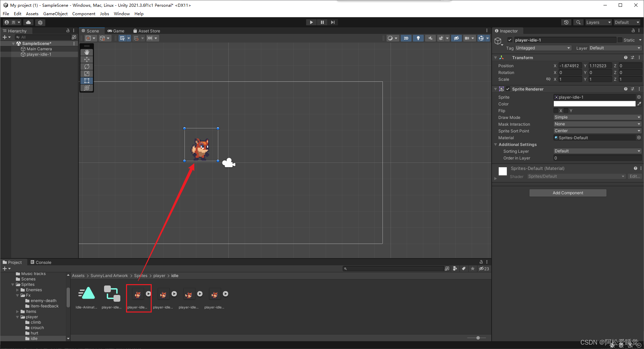Toggle scene lighting bulb
Screen dimensions: 644x349
click(x=418, y=38)
